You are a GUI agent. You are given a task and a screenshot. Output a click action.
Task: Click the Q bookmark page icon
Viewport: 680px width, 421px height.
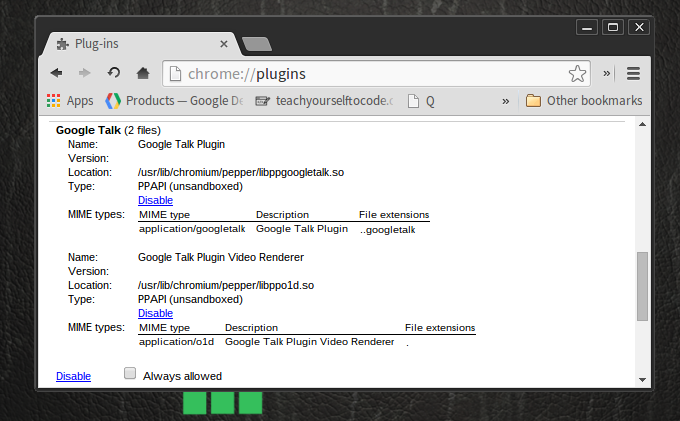[x=414, y=101]
